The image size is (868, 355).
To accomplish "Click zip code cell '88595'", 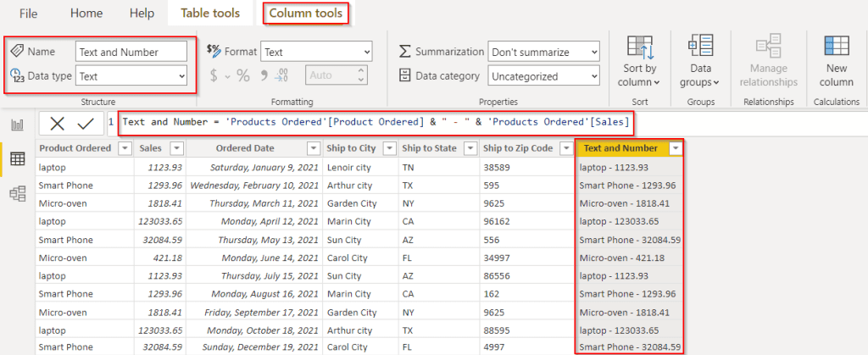I will coord(528,330).
